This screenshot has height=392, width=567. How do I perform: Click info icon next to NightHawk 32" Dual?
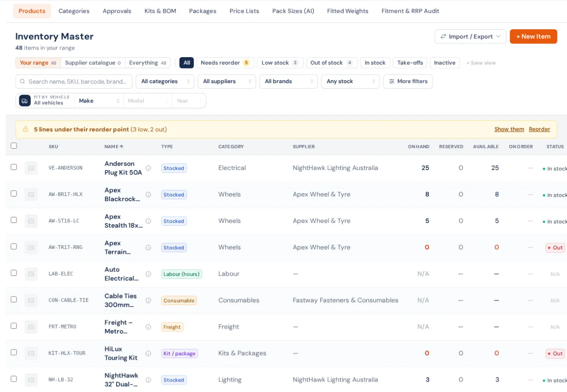[x=148, y=380]
